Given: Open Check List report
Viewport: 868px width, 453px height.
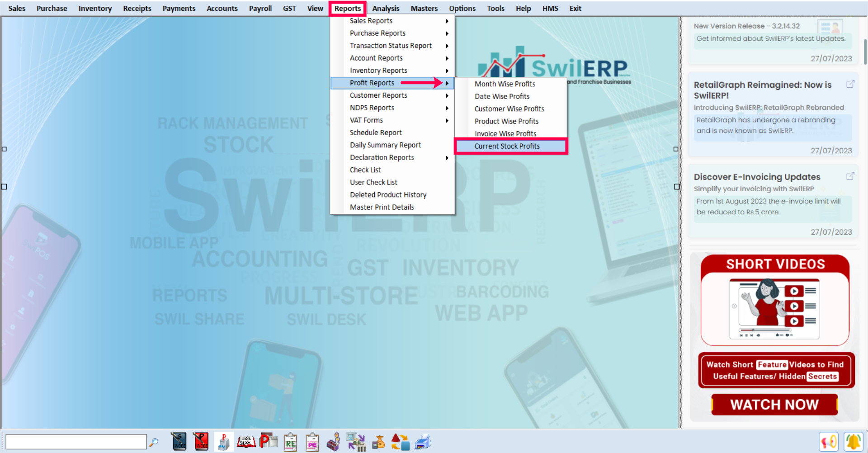Looking at the screenshot, I should click(x=365, y=170).
